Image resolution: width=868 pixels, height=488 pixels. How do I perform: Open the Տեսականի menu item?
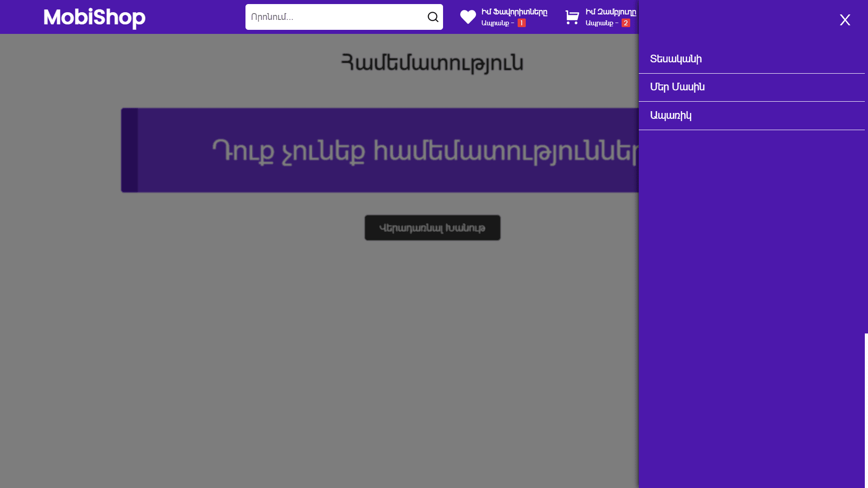tap(676, 59)
